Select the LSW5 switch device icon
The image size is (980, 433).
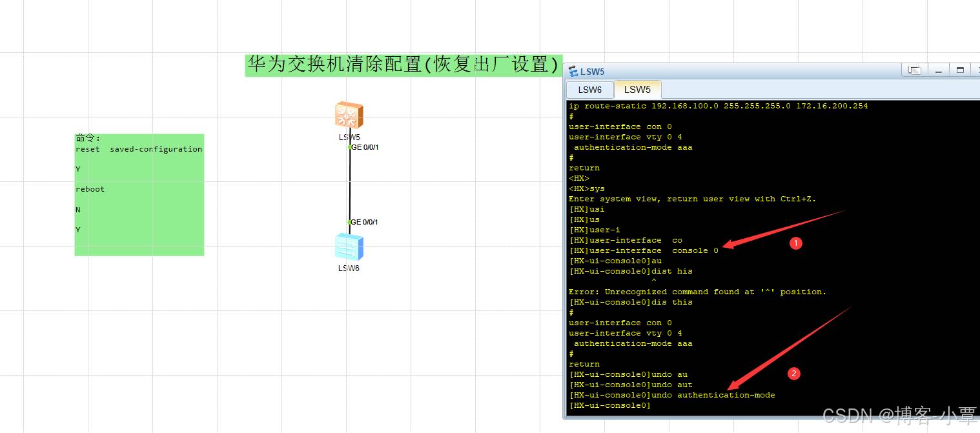pos(349,116)
